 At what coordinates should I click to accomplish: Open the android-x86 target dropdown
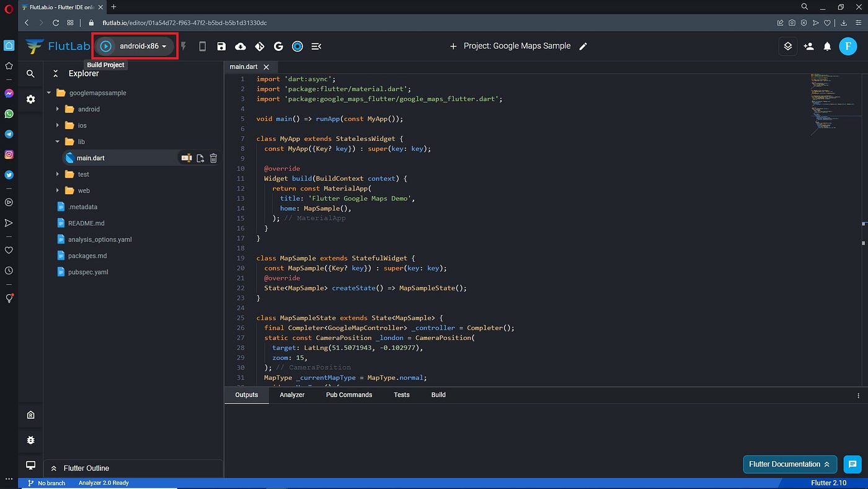pos(143,46)
